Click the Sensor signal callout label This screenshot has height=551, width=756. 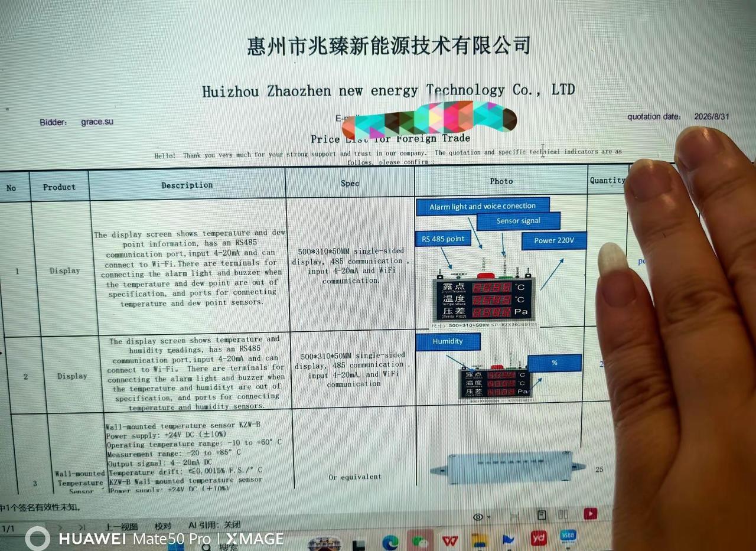518,221
